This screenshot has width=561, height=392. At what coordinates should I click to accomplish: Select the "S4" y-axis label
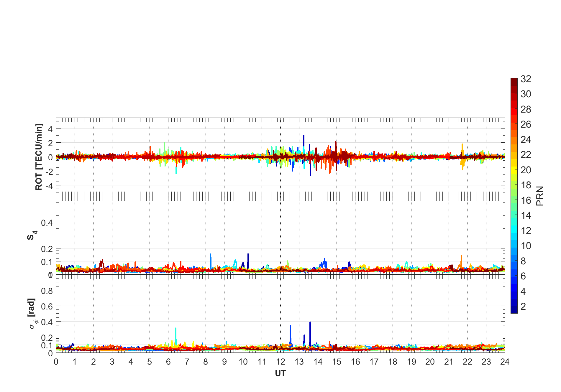click(32, 235)
